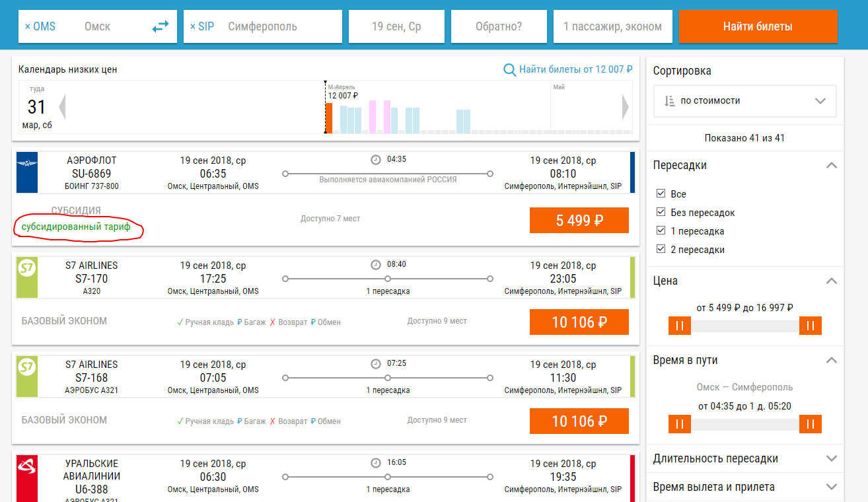The height and width of the screenshot is (502, 868).
Task: Collapse the Цена filter section
Action: coord(832,281)
